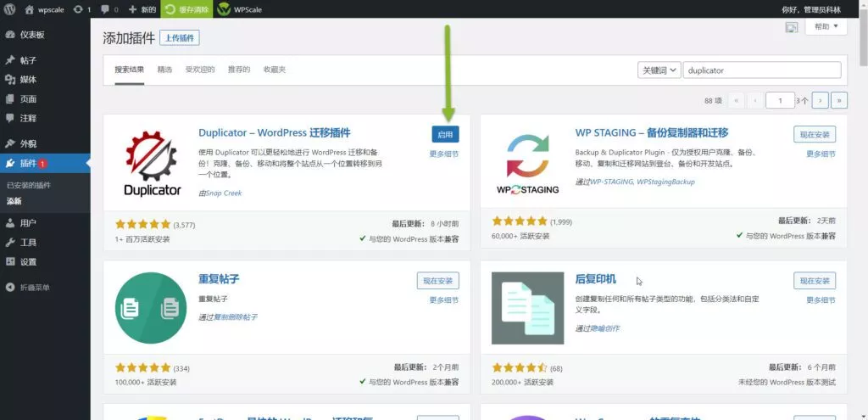Switch to the 精选 featured tab

point(164,70)
